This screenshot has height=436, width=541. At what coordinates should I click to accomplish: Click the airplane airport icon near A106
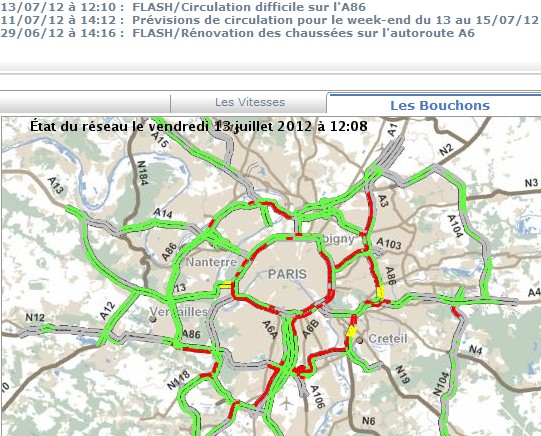point(286,403)
